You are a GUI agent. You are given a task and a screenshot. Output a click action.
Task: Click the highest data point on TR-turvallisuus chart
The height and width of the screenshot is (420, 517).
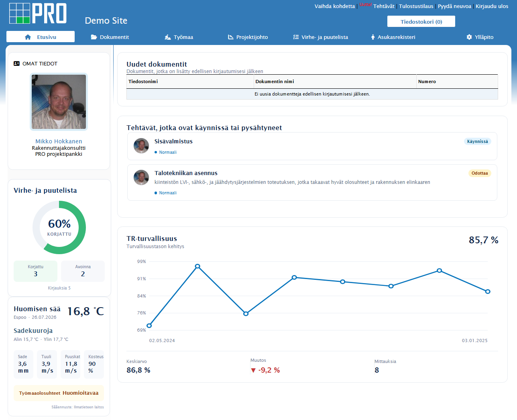pos(197,266)
